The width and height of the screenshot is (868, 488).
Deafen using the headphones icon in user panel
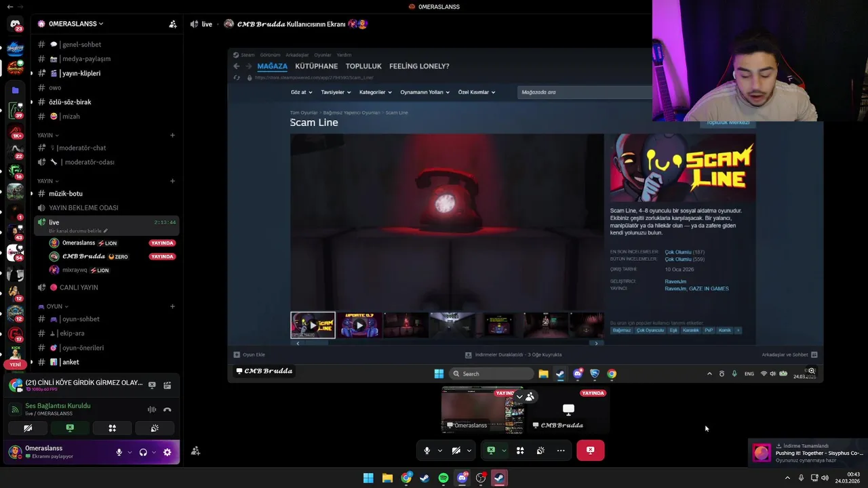pyautogui.click(x=143, y=452)
